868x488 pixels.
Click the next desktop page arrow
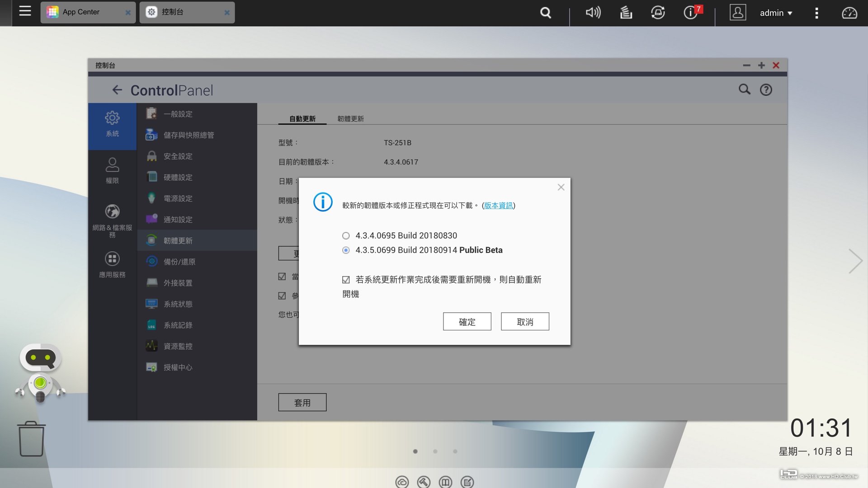point(855,261)
